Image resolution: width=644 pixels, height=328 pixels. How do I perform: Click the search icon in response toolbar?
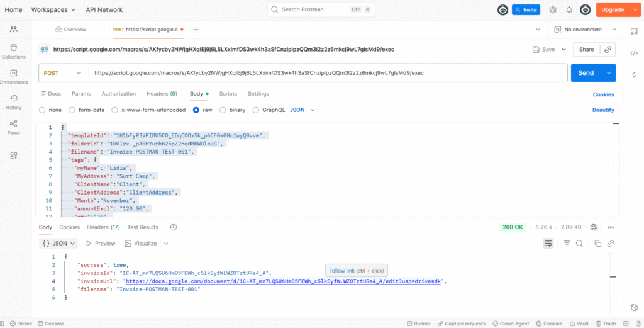[580, 244]
